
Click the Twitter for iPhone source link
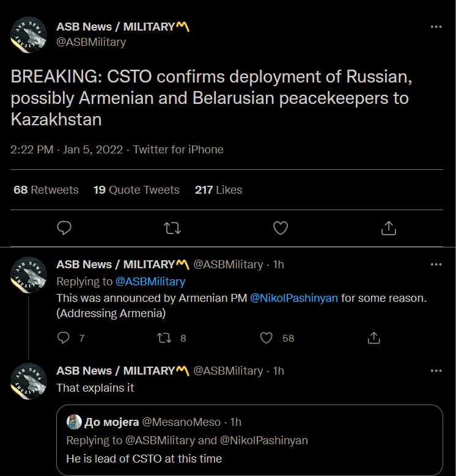click(178, 150)
